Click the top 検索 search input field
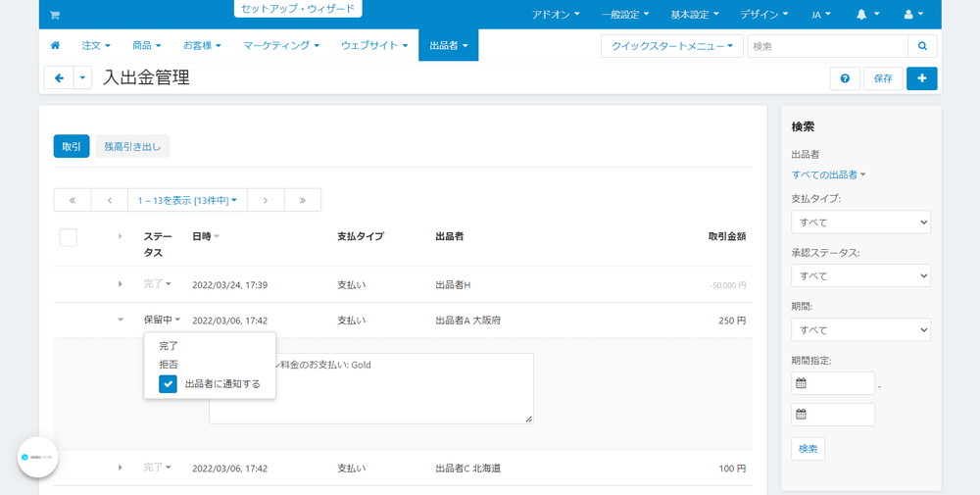The width and height of the screenshot is (980, 495). [827, 46]
